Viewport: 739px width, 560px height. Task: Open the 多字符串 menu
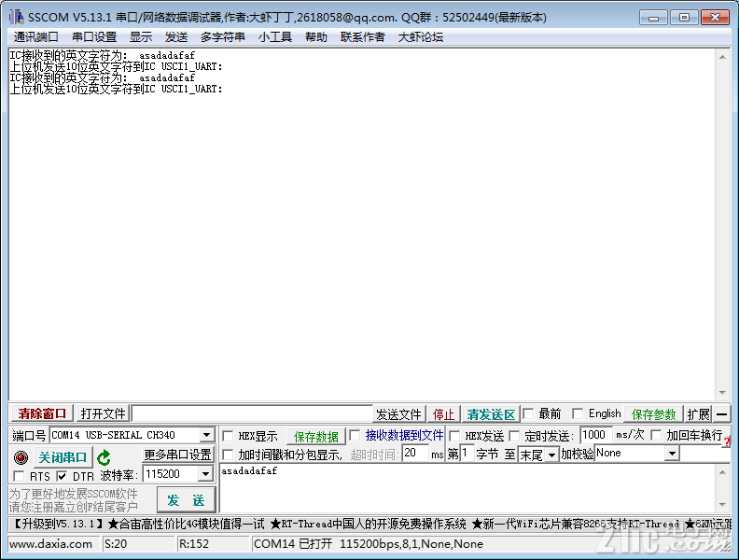[x=222, y=37]
